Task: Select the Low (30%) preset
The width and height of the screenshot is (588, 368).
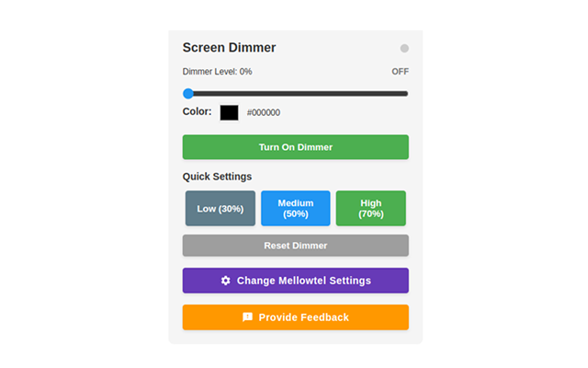Action: [x=220, y=209]
